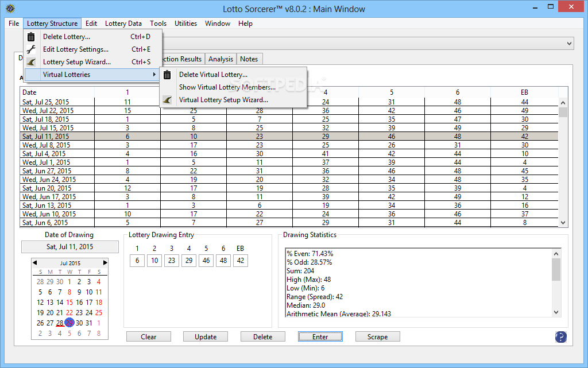
Task: Select Delete Virtual Lottery... option
Action: [x=233, y=75]
